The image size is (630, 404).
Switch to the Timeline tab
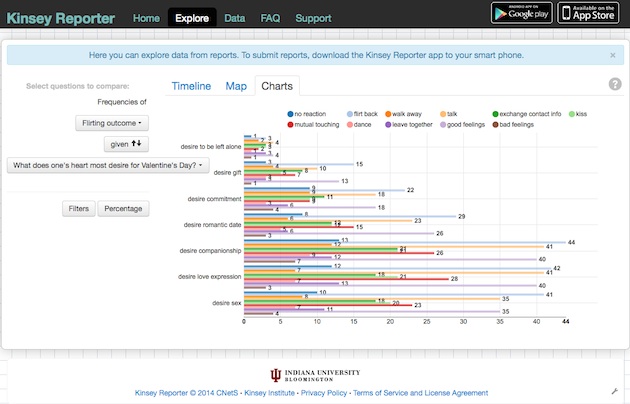coord(191,86)
